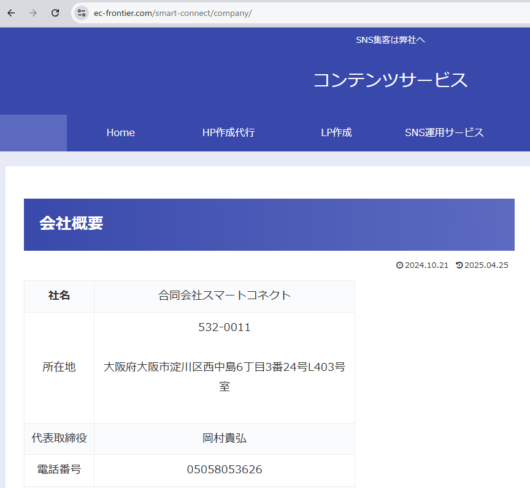Screen dimensions: 530x488
Task: Click the highlighted leftmost navigation tab
Action: [33, 133]
